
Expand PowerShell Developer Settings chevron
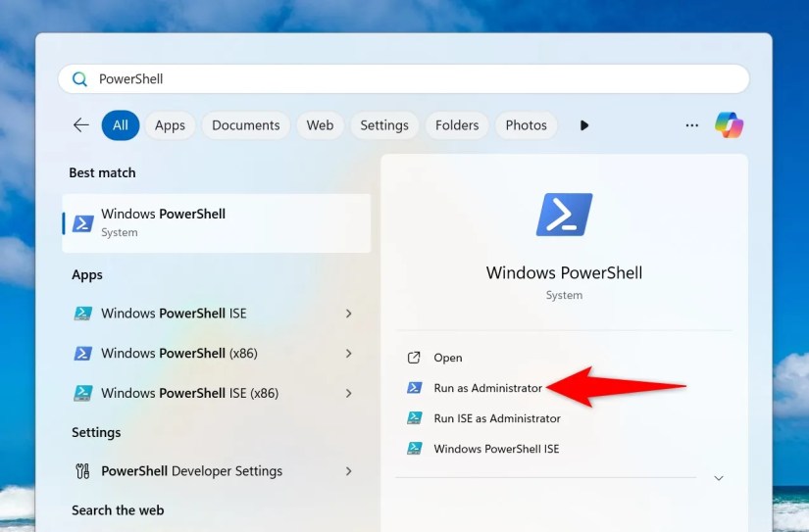point(349,471)
